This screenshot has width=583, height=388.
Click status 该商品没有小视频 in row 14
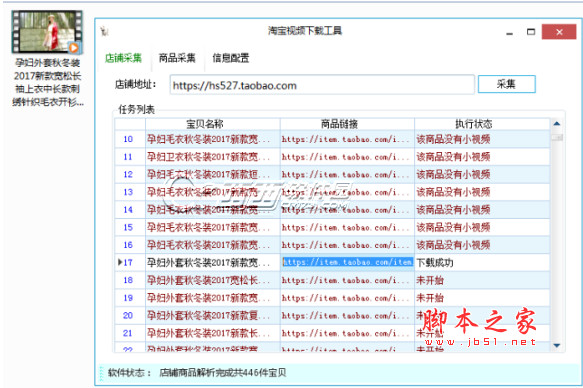click(453, 210)
